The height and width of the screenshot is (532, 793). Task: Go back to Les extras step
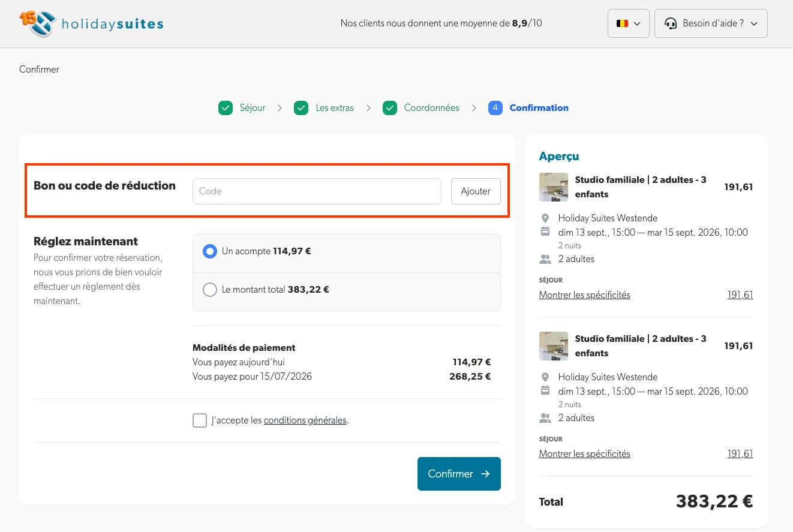click(335, 108)
